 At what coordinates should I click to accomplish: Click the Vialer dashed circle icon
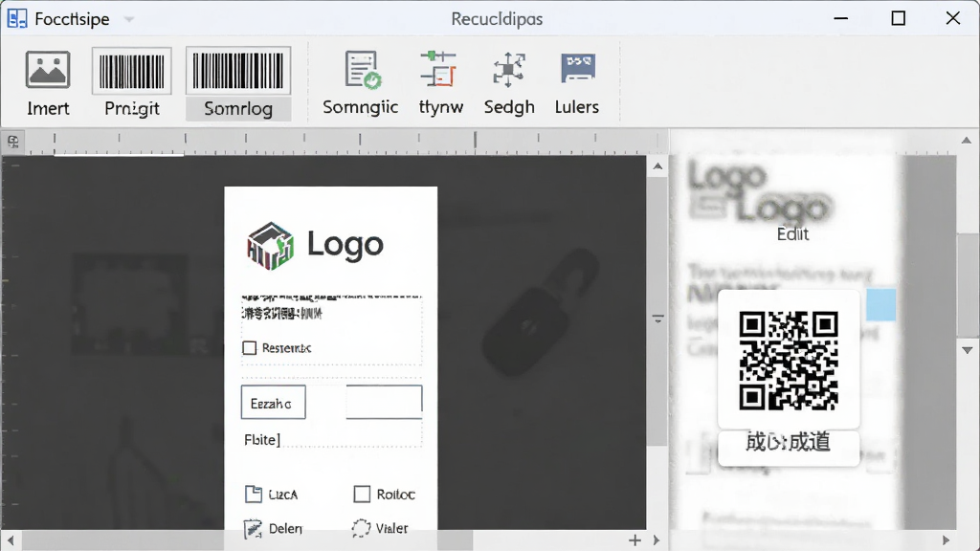click(361, 528)
